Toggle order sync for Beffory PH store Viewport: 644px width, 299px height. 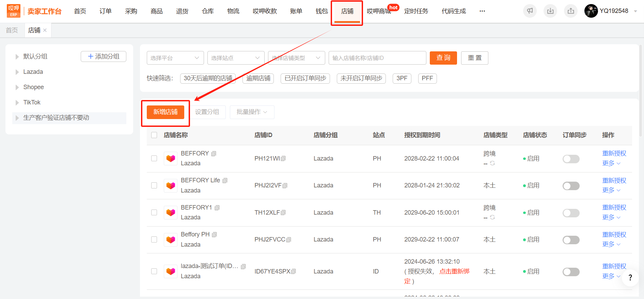click(571, 240)
